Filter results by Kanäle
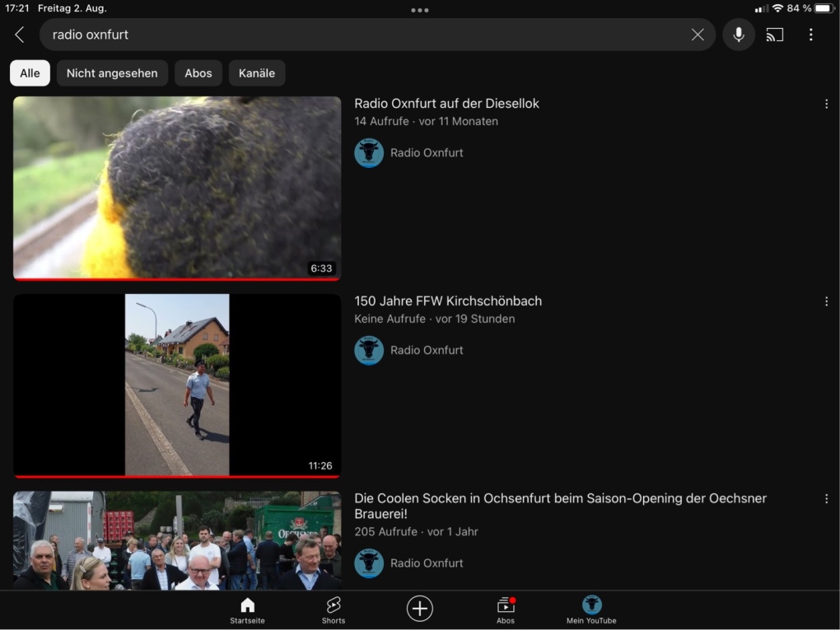The height and width of the screenshot is (630, 840). [x=257, y=73]
